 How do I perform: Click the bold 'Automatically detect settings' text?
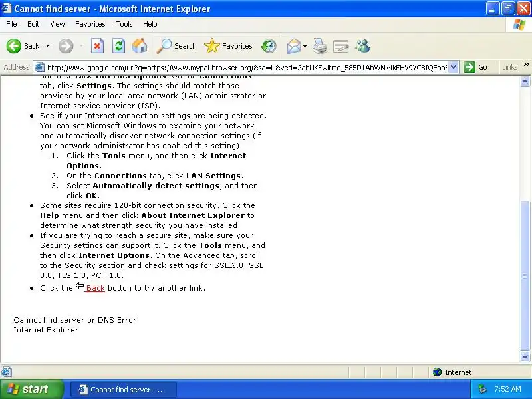156,186
